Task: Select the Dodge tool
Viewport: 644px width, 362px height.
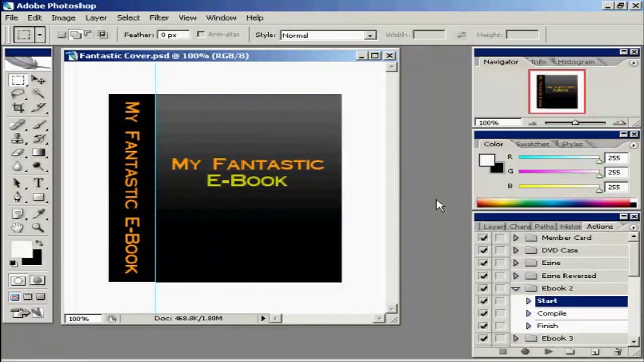Action: click(38, 166)
